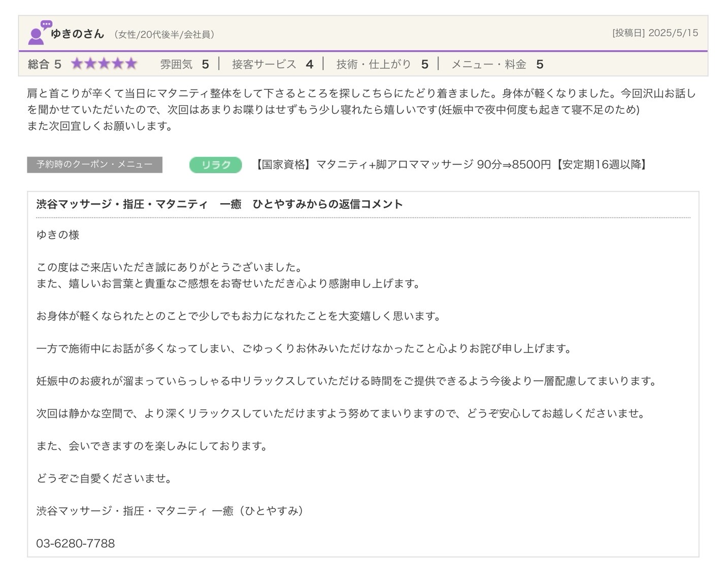This screenshot has width=728, height=579.
Task: Click the phone number 03-6280-7788
Action: pos(76,543)
